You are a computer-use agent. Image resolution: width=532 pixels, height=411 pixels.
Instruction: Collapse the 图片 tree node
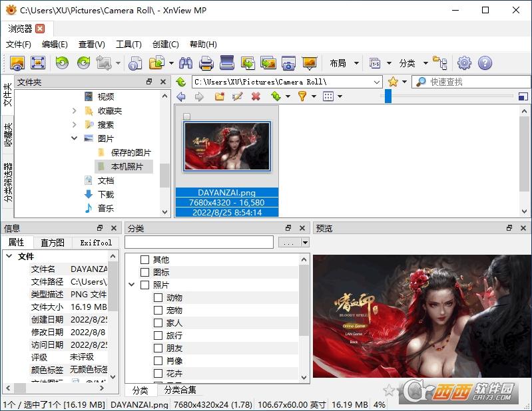[x=75, y=138]
